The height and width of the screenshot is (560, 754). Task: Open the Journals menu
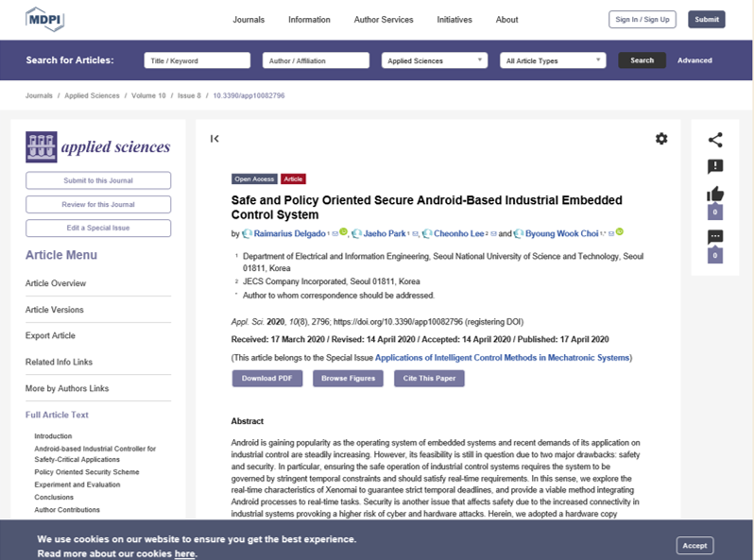click(248, 20)
